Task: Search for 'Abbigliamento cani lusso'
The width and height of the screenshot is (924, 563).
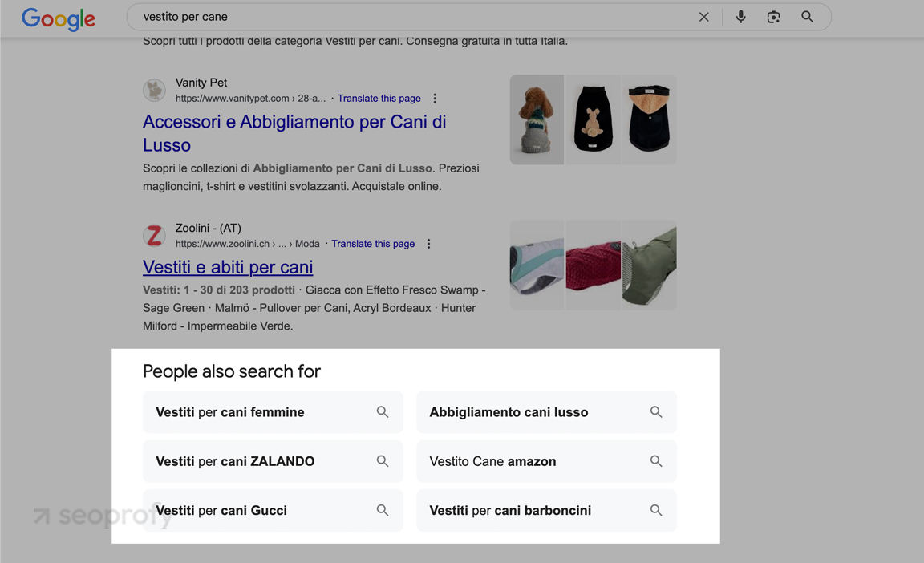Action: tap(546, 412)
